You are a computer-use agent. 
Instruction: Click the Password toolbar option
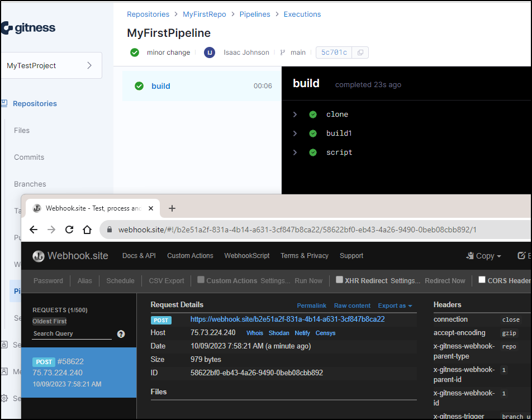tap(48, 281)
